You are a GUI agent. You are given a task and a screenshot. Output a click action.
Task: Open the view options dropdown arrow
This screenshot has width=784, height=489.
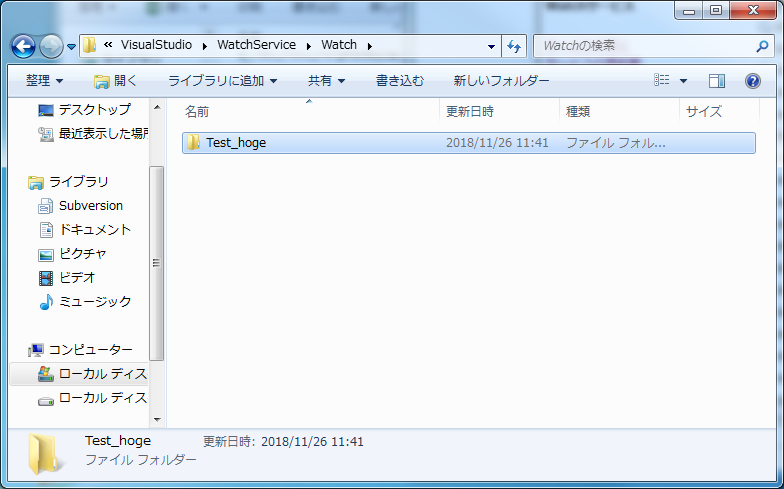pos(683,80)
